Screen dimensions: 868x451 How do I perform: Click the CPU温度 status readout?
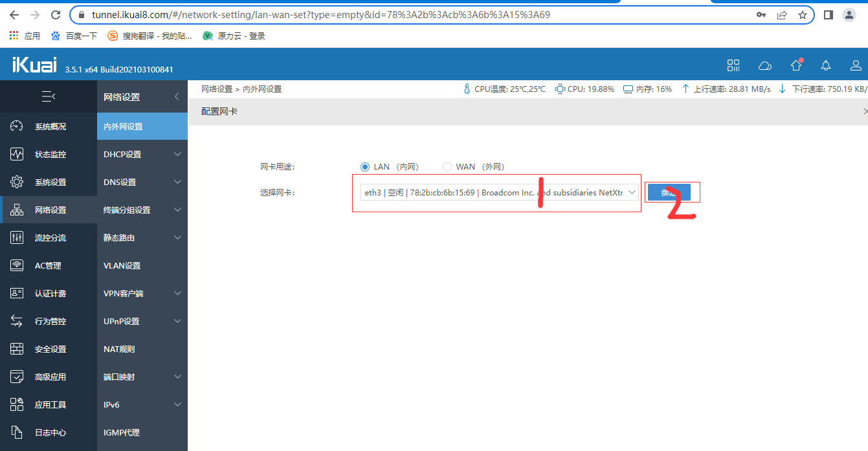(x=504, y=89)
